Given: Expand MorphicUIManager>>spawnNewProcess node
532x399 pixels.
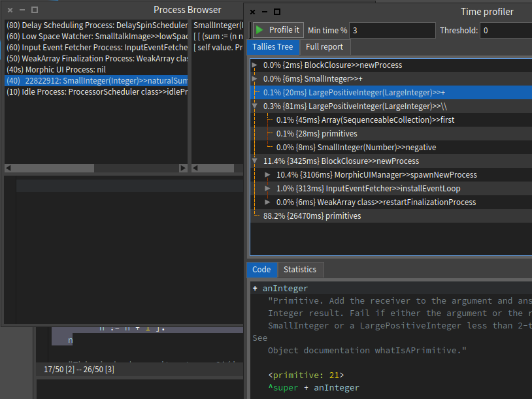Looking at the screenshot, I should 268,175.
